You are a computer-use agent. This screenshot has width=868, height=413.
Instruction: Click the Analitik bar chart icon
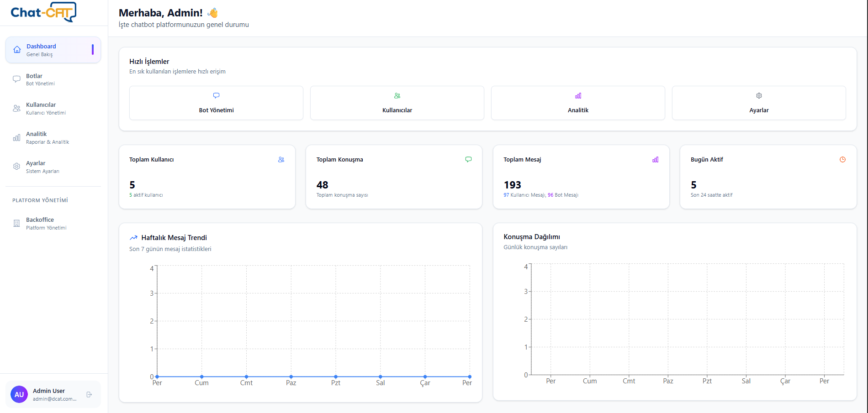tap(17, 137)
